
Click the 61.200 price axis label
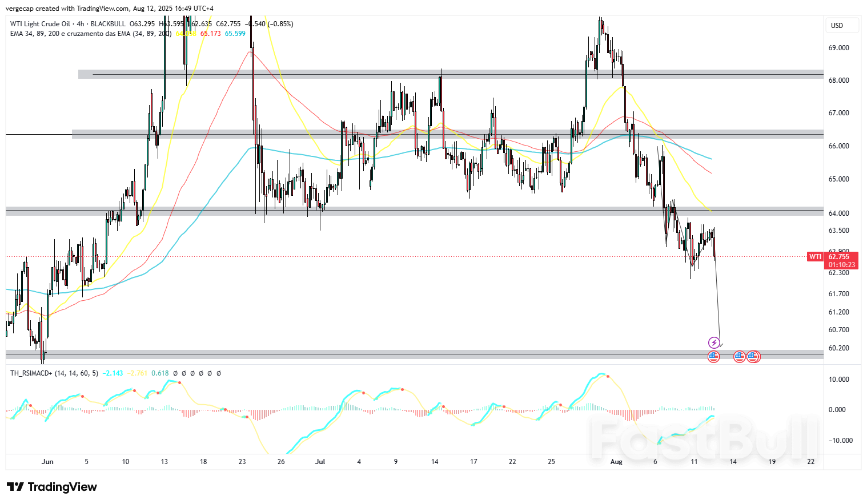point(838,312)
